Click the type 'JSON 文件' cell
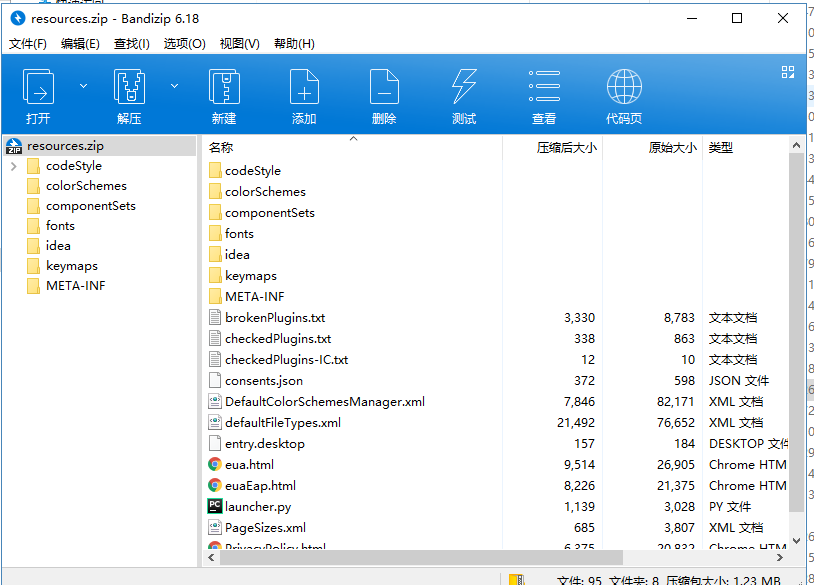The width and height of the screenshot is (814, 585). (x=739, y=381)
